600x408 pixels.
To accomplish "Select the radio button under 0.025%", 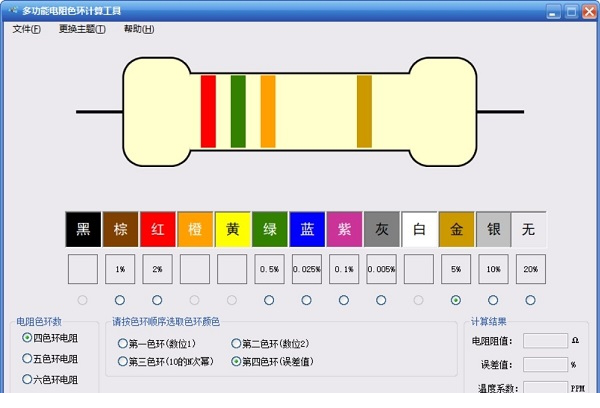I will (x=306, y=300).
